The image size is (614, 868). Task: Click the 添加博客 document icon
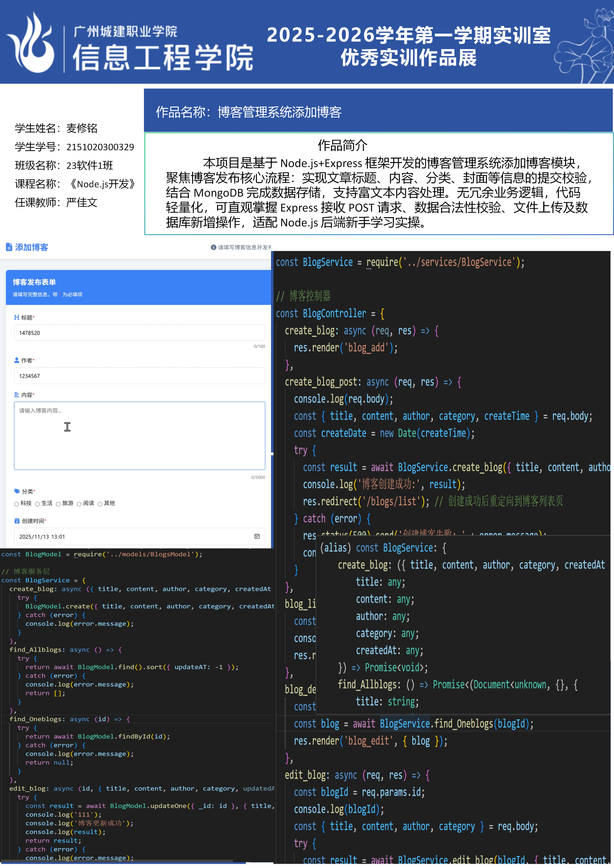pos(9,247)
